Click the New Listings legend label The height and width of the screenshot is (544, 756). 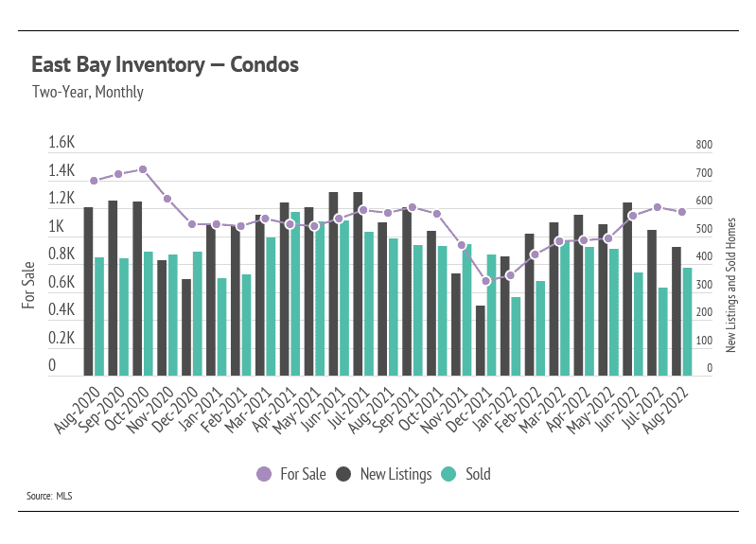tap(396, 474)
